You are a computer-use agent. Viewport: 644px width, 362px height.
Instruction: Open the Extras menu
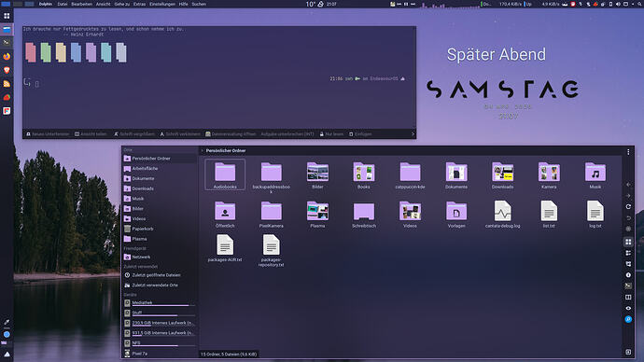point(139,4)
